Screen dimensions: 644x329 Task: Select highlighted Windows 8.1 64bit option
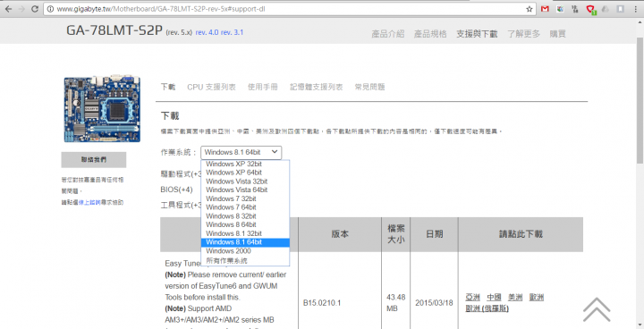click(x=245, y=242)
